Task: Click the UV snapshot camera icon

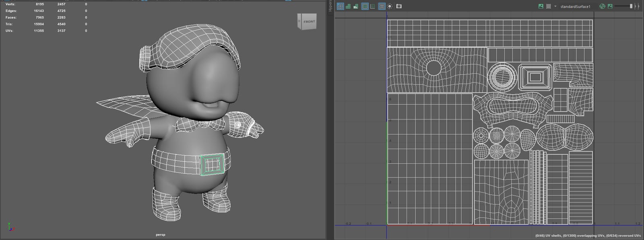Action: pos(399,6)
